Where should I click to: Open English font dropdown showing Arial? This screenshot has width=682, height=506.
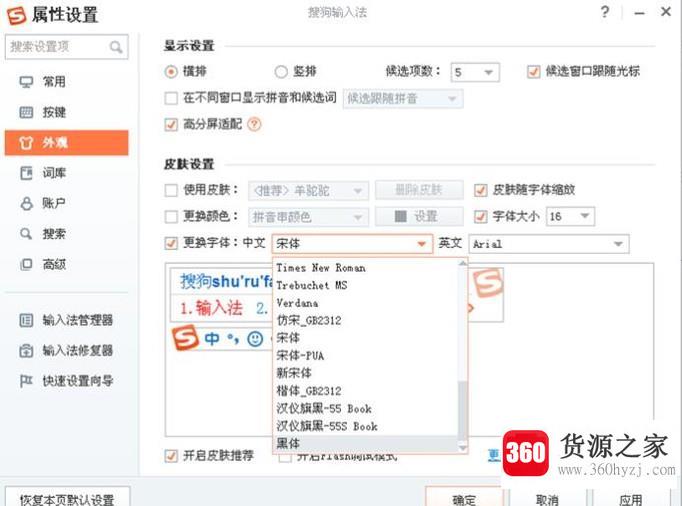[x=549, y=244]
